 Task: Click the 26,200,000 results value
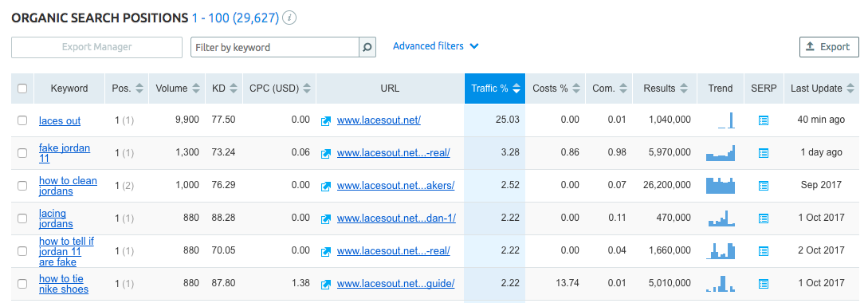click(x=668, y=185)
